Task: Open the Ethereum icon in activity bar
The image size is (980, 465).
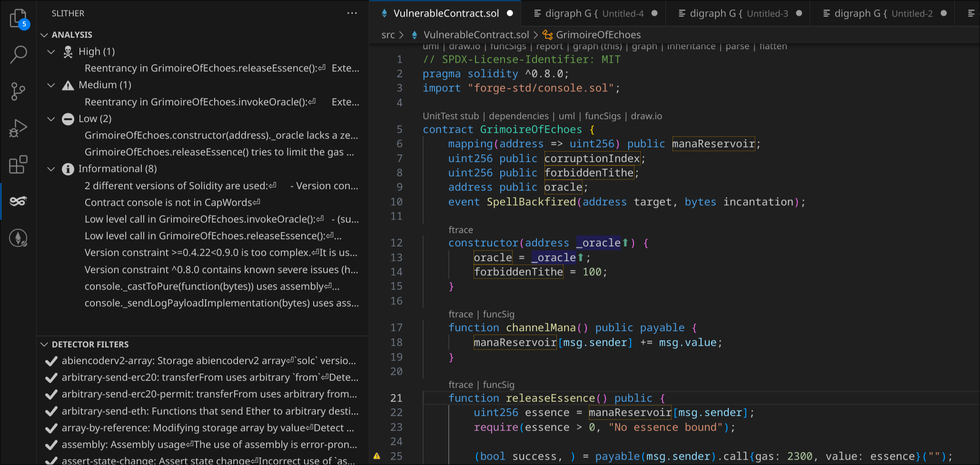Action: pos(18,238)
